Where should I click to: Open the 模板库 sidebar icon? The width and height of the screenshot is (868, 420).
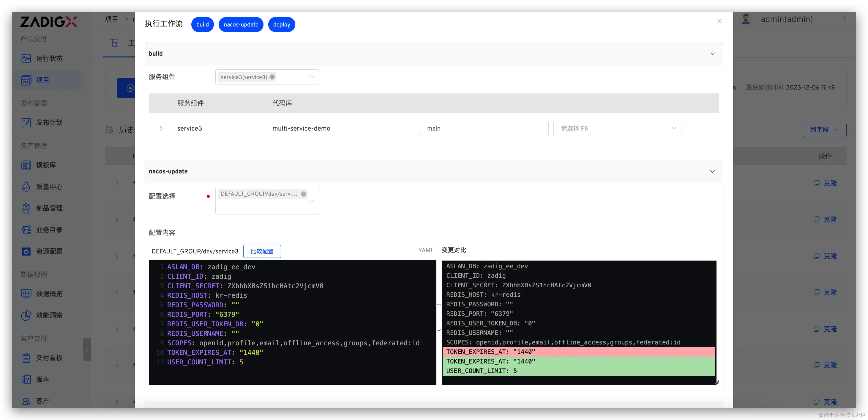pos(26,165)
